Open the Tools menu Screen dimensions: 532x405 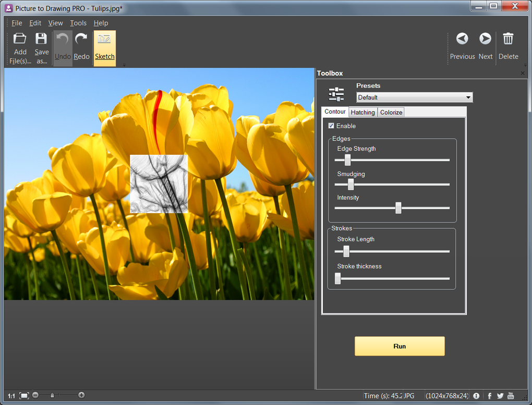(x=78, y=23)
